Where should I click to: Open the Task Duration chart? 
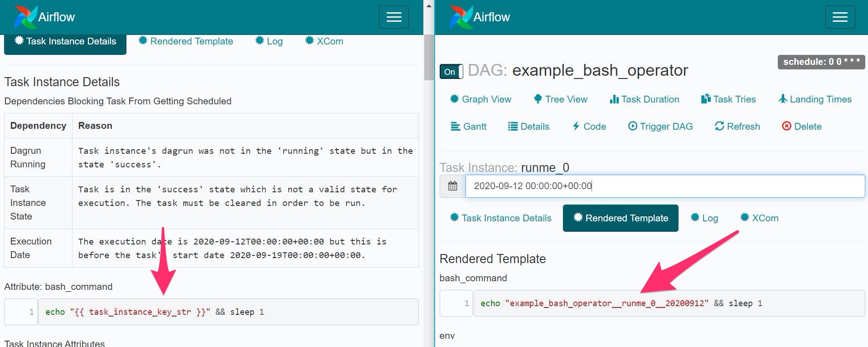tap(644, 99)
